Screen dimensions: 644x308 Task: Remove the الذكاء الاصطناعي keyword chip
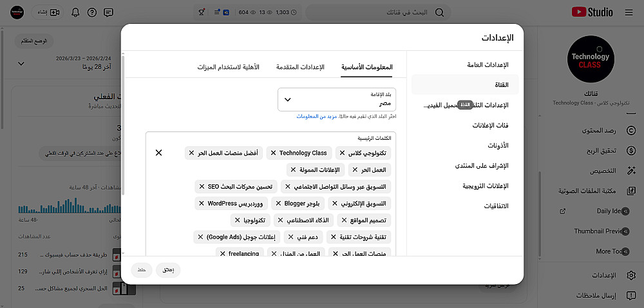click(x=280, y=220)
